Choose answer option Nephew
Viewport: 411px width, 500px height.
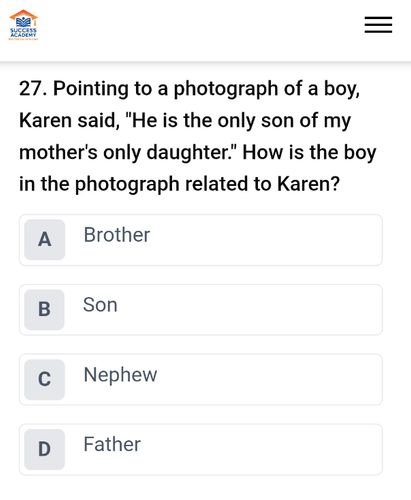(x=201, y=380)
